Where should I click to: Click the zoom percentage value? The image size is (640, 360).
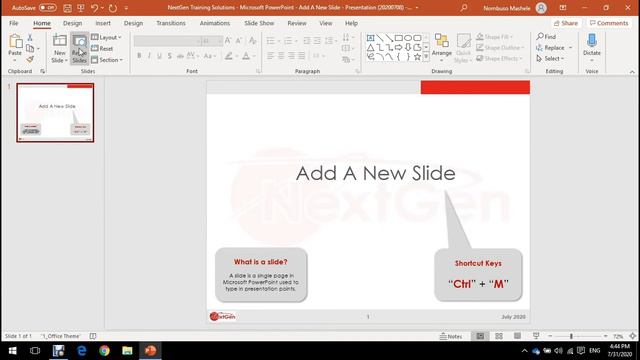coord(618,336)
